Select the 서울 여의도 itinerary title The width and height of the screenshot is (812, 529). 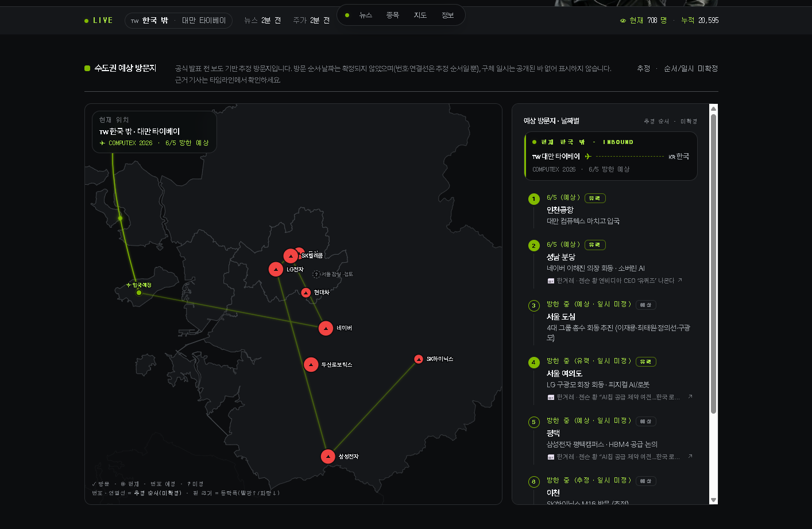[564, 374]
